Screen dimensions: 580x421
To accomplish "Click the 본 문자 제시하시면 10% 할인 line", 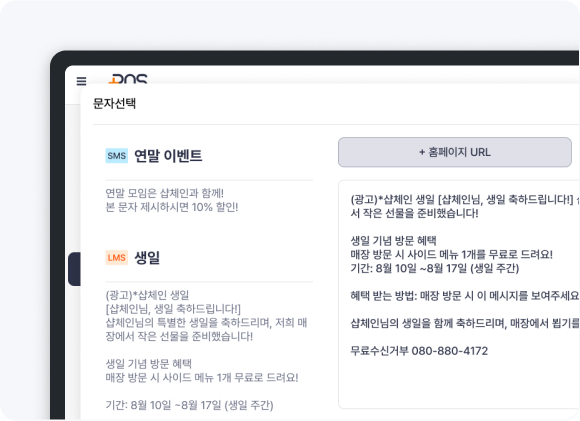I will tap(172, 207).
